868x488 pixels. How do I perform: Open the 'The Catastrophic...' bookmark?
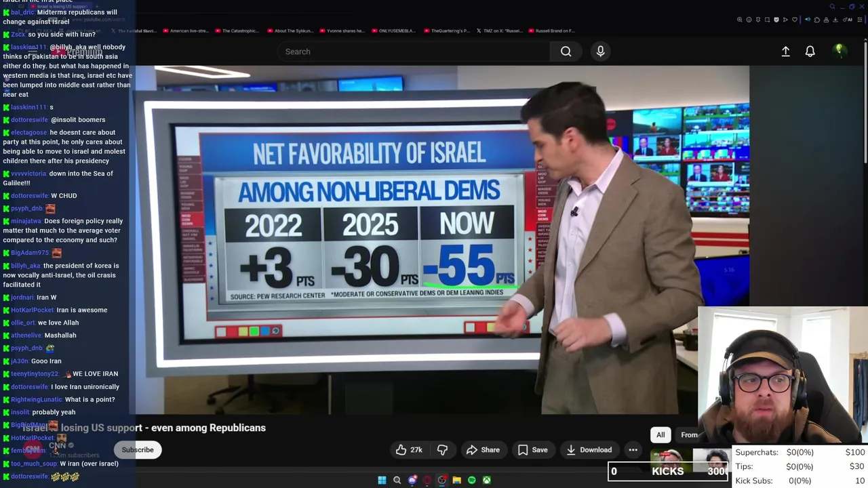237,30
